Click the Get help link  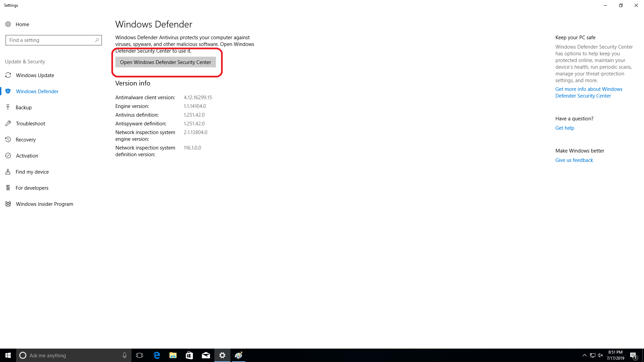point(565,128)
